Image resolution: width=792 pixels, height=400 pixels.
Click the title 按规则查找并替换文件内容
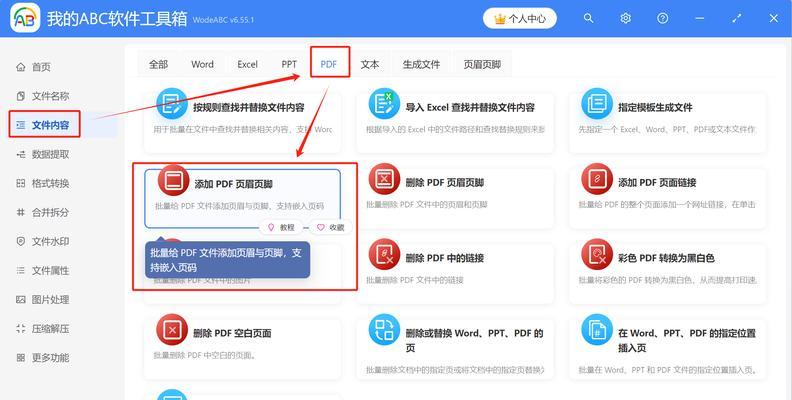(249, 108)
